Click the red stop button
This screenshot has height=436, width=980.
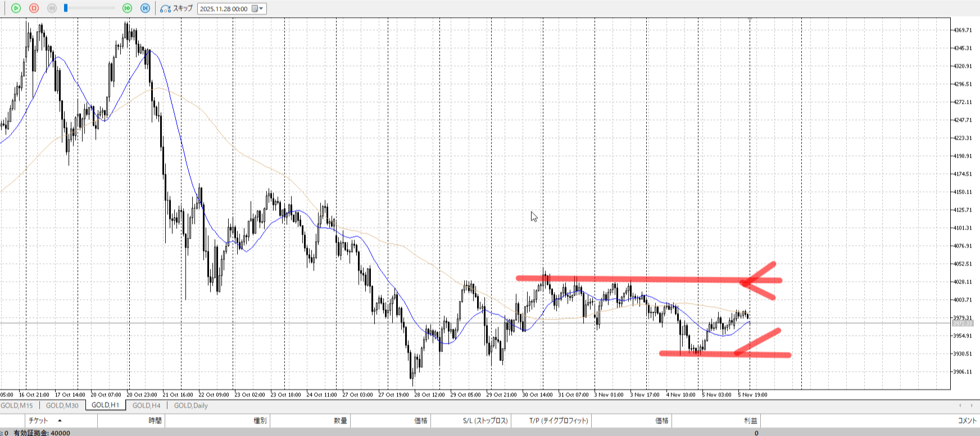pos(34,8)
